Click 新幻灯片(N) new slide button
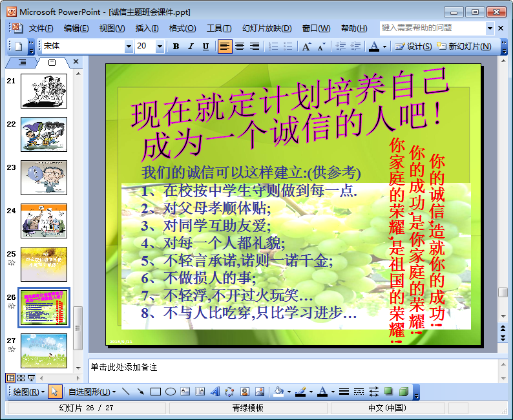The image size is (513, 420). tap(465, 47)
